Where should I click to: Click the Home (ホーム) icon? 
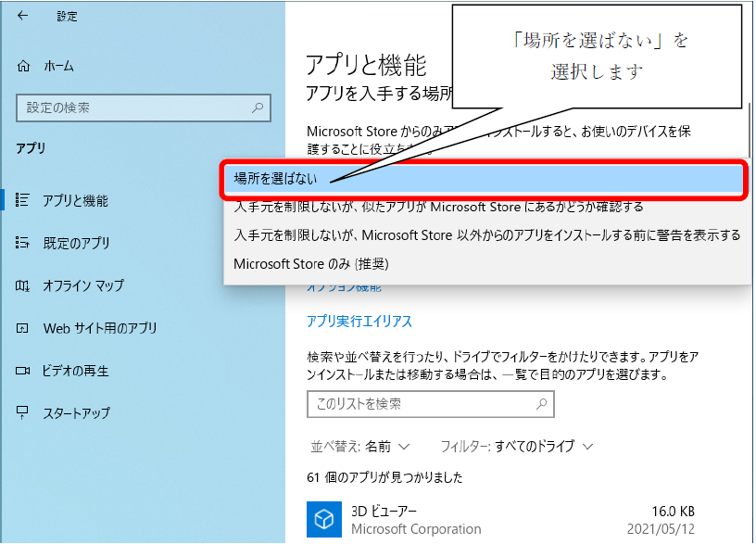[24, 66]
